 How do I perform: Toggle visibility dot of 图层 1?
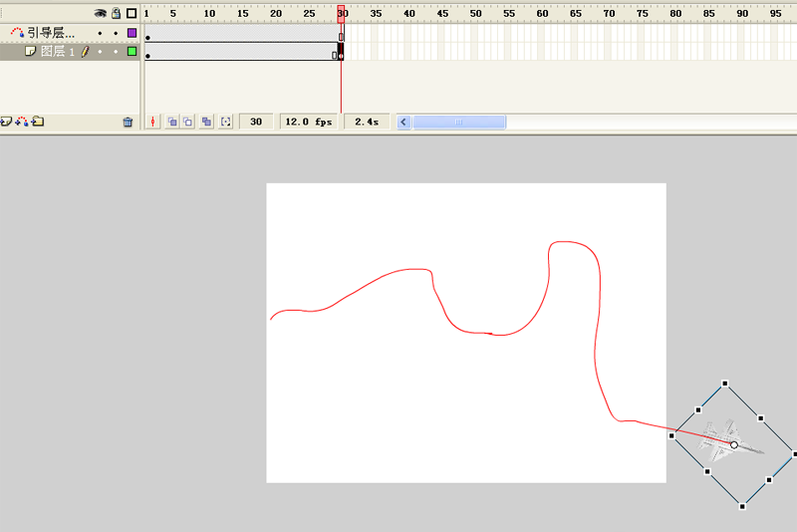click(x=100, y=52)
